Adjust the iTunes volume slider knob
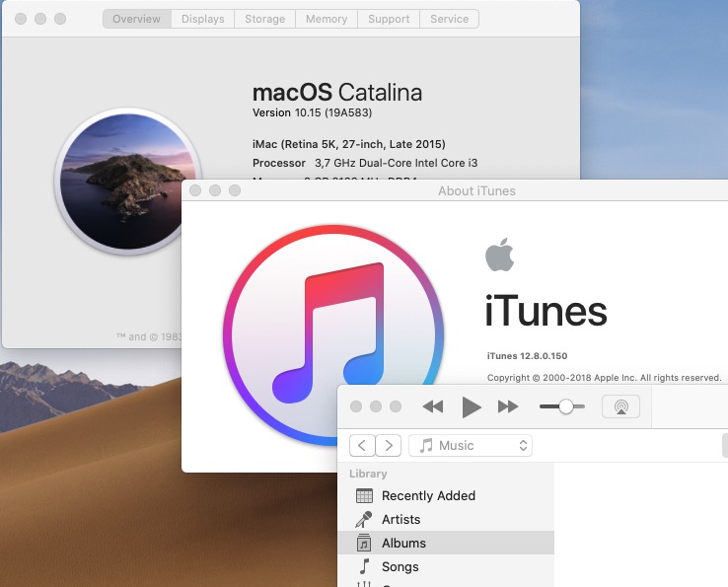This screenshot has width=728, height=587. (x=566, y=406)
